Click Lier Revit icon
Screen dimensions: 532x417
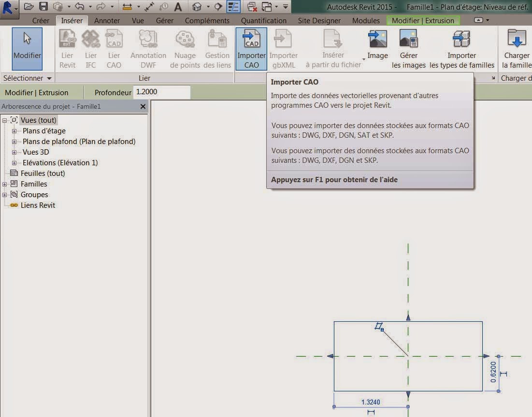click(x=67, y=48)
